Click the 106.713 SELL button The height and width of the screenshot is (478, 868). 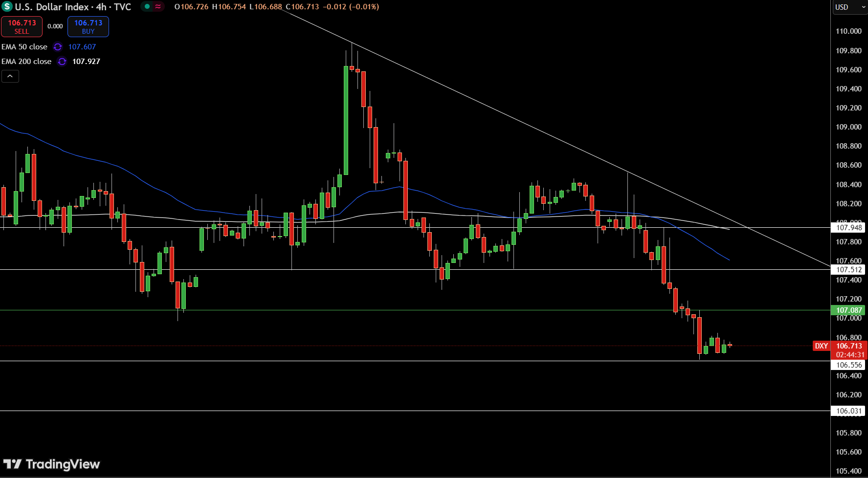pos(22,26)
